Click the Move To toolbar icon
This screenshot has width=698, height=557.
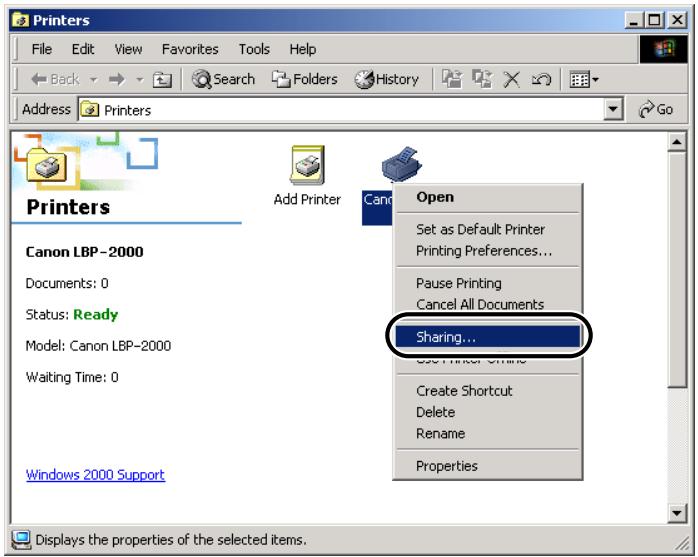[452, 79]
